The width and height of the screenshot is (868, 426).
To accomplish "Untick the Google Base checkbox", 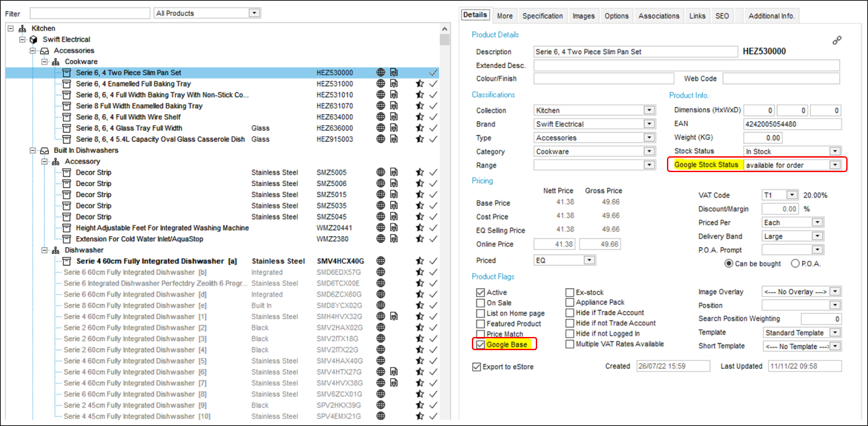I will pyautogui.click(x=480, y=344).
